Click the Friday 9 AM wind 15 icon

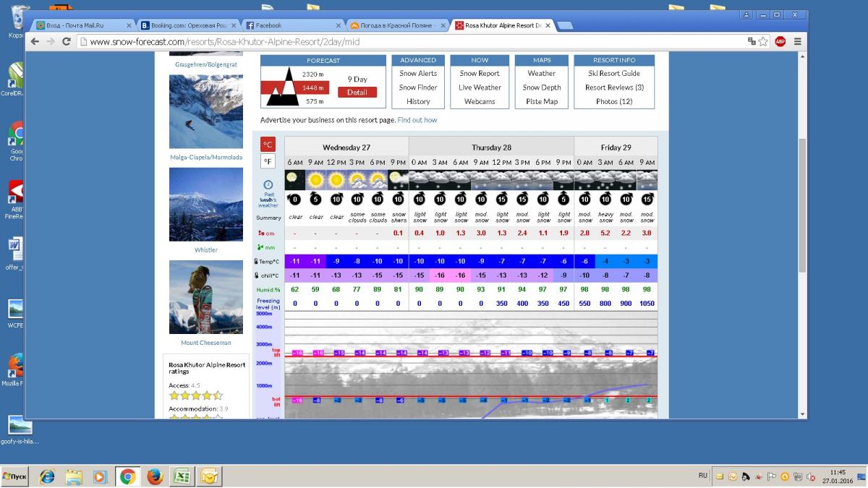coord(647,199)
